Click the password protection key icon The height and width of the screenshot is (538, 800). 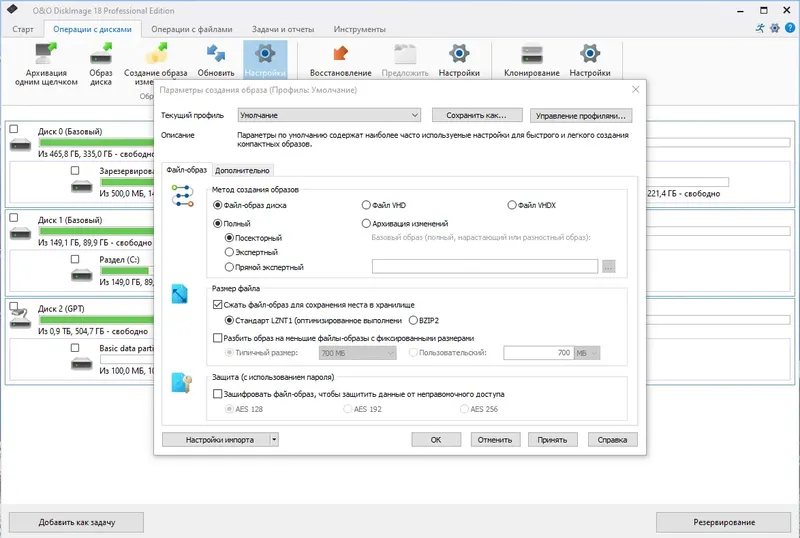pos(181,383)
